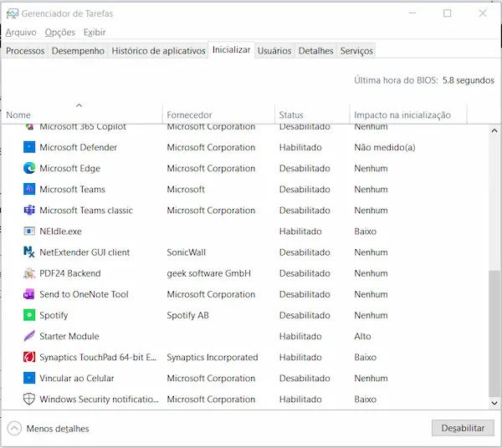Click the Última hora do BIOS value
This screenshot has height=448, width=502.
pyautogui.click(x=468, y=80)
